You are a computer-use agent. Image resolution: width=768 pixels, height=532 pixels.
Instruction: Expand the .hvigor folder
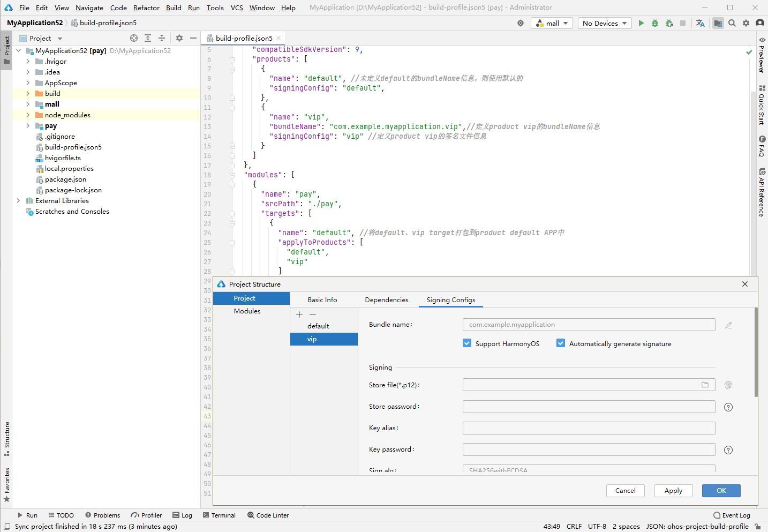(x=28, y=62)
